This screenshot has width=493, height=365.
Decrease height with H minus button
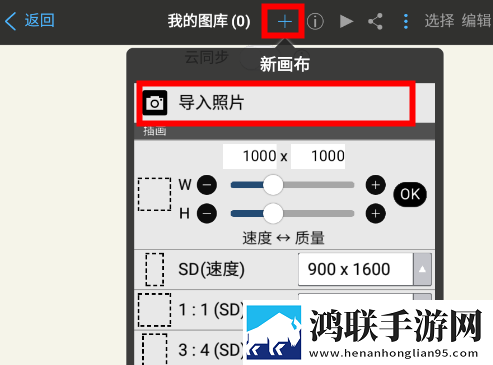coord(207,213)
